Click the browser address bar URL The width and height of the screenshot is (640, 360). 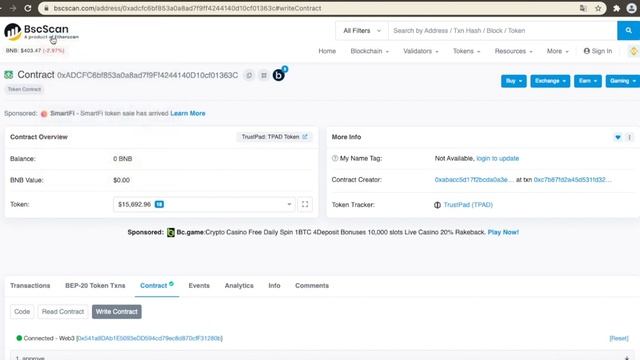click(x=187, y=8)
